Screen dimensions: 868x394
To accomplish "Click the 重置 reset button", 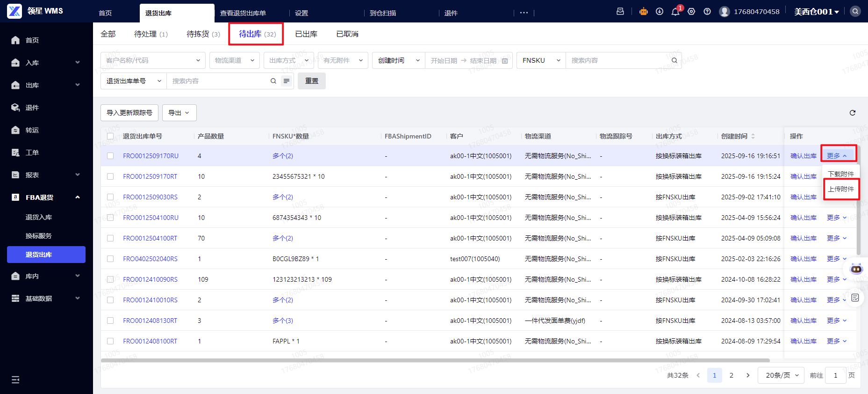I will click(311, 81).
